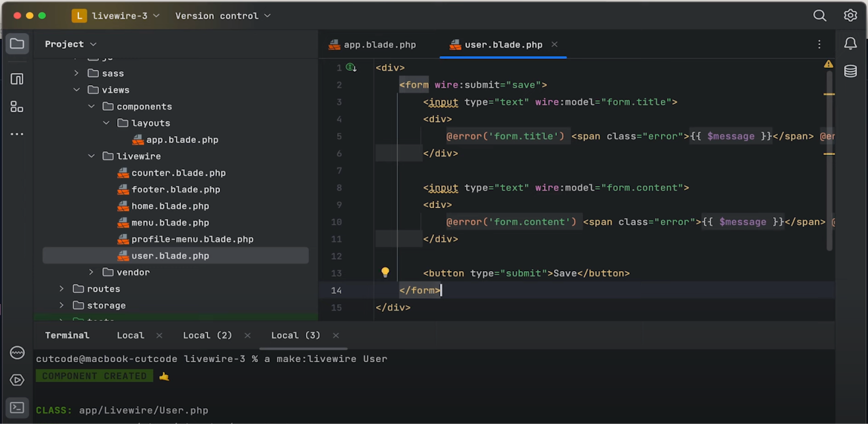The image size is (868, 424).
Task: Expand the vendor folder
Action: pyautogui.click(x=91, y=272)
